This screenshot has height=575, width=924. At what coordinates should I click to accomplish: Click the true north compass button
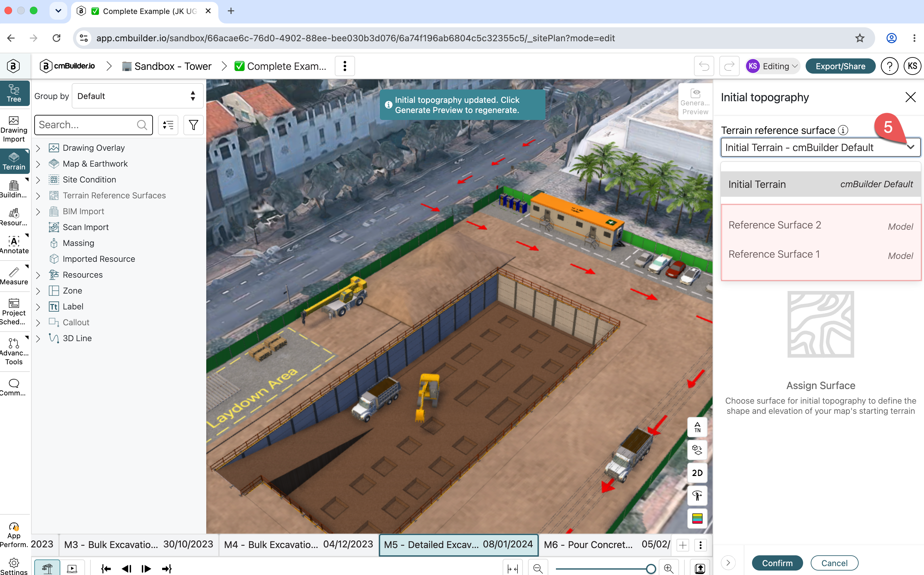coord(697,427)
